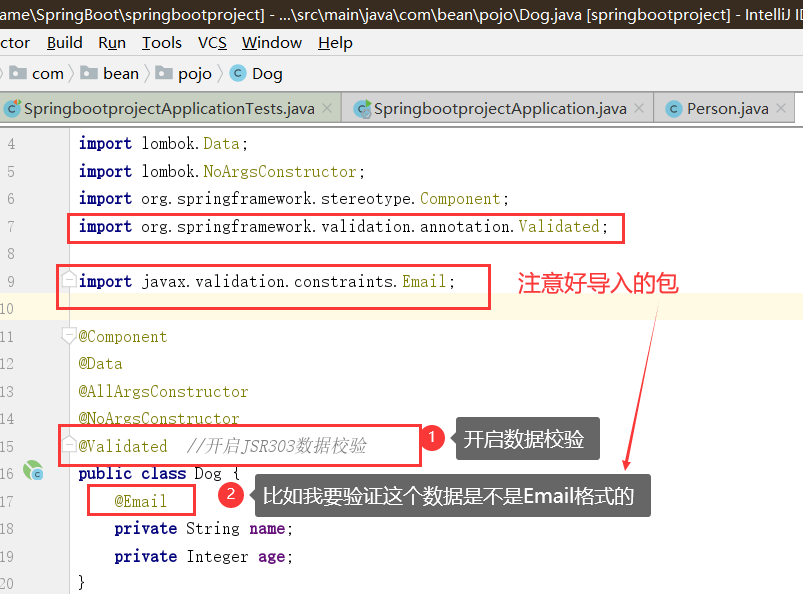Close the Person.java tab
Viewport: 803px width, 594px height.
[x=780, y=108]
